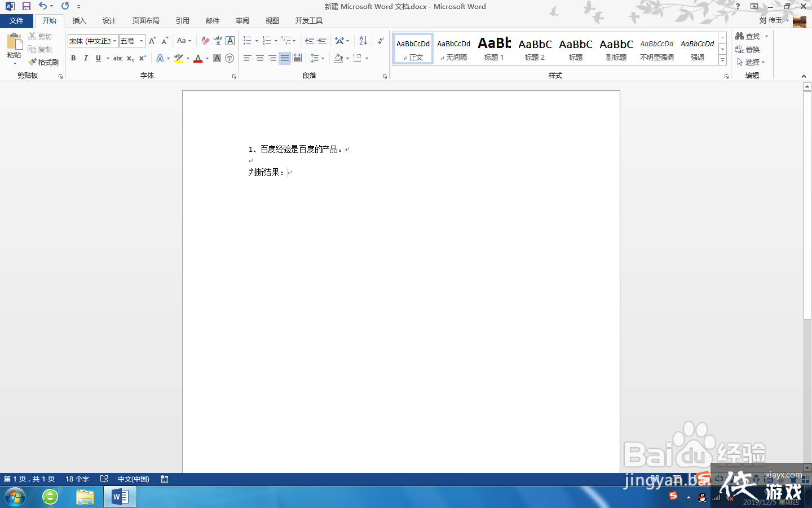
Task: Toggle Bold formatting
Action: [x=73, y=58]
